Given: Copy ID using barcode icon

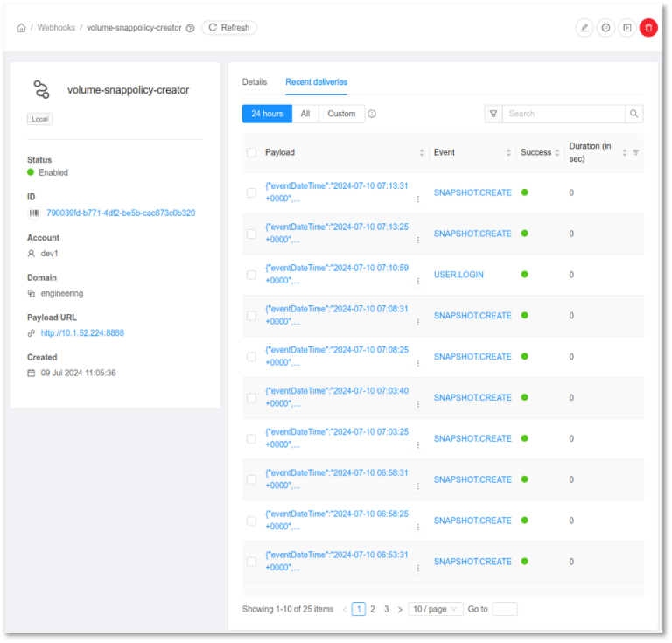Looking at the screenshot, I should [x=34, y=213].
